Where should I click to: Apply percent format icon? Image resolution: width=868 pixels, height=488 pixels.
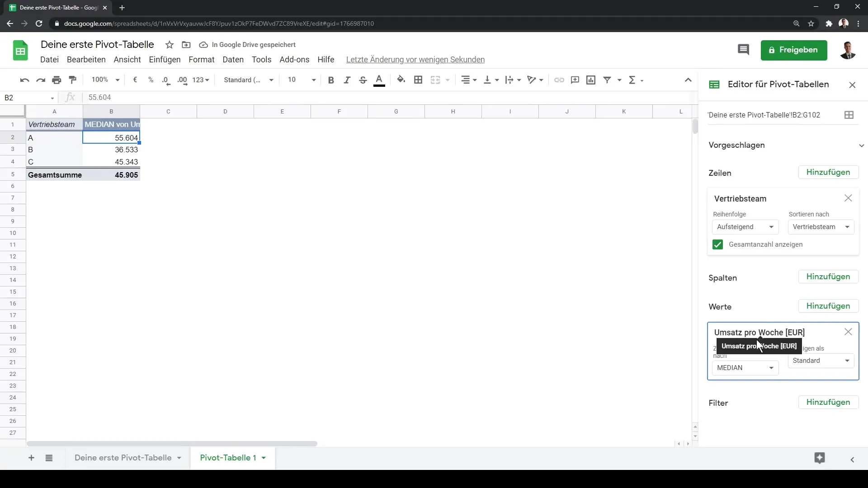[151, 80]
